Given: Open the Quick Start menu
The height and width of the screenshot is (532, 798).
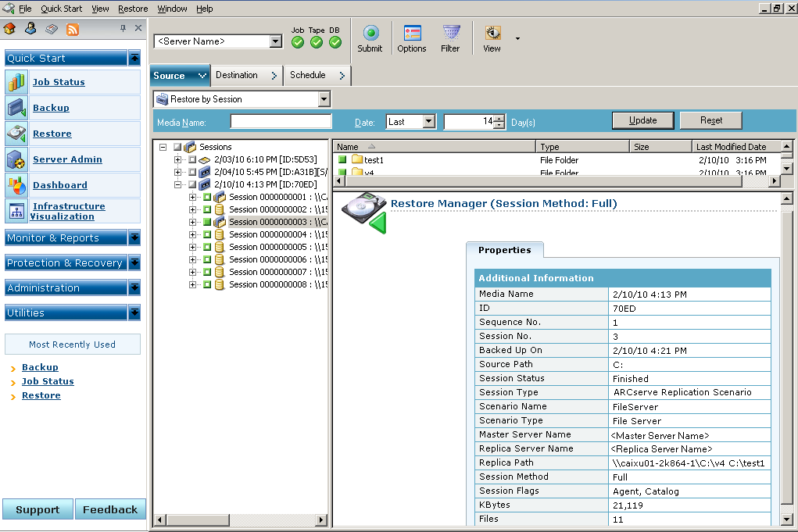Looking at the screenshot, I should coord(61,9).
